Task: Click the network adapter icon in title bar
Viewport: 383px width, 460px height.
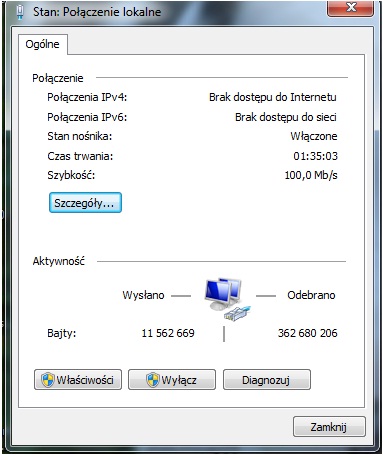Action: point(20,12)
